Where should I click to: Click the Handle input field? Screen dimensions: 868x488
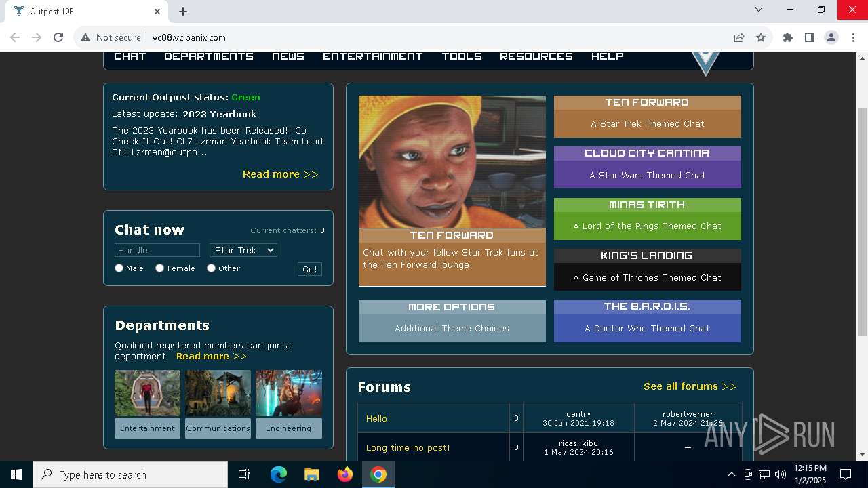pyautogui.click(x=157, y=250)
